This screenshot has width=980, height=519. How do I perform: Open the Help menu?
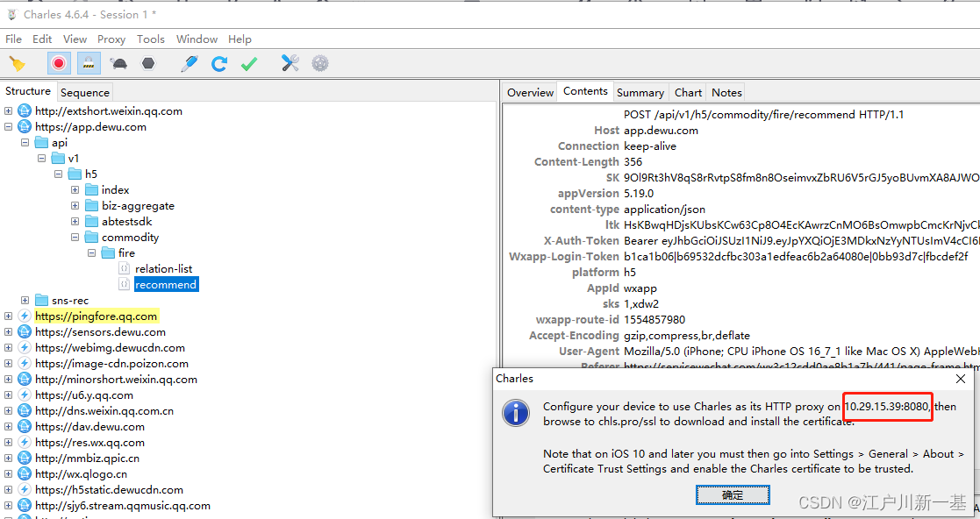pos(240,39)
